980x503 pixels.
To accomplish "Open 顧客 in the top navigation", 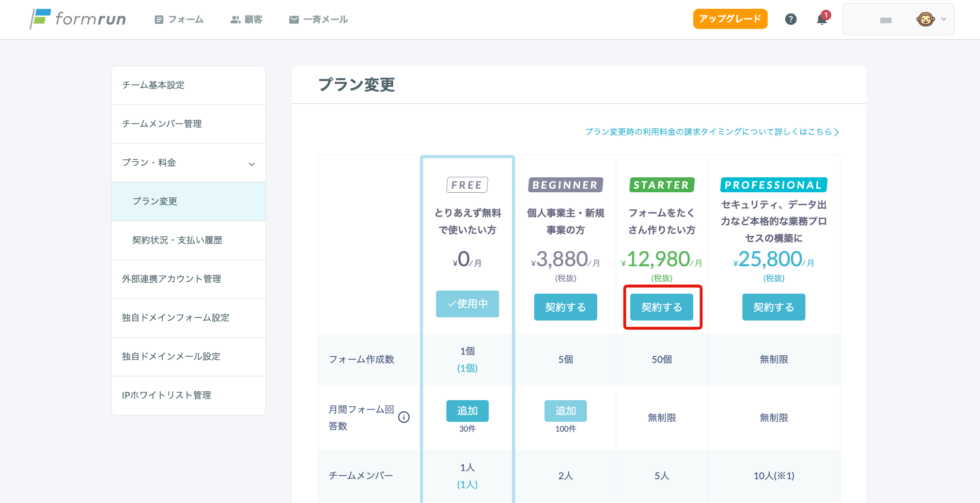I will (x=246, y=20).
